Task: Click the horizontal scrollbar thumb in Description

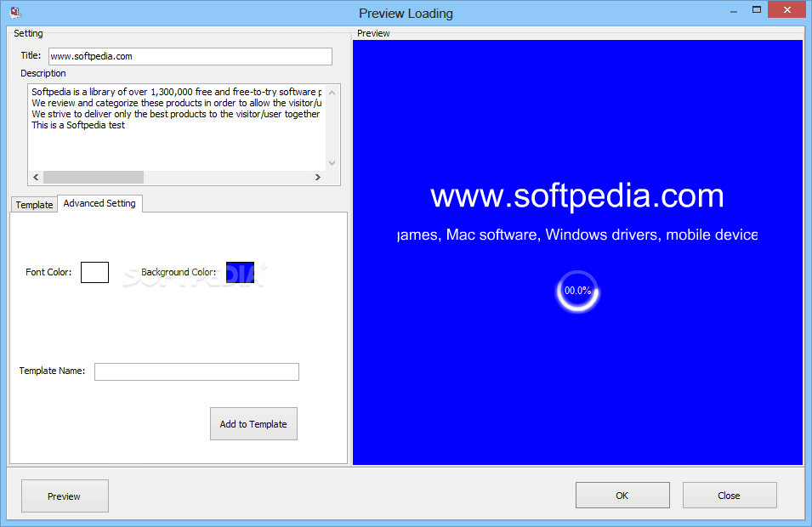Action: [94, 177]
